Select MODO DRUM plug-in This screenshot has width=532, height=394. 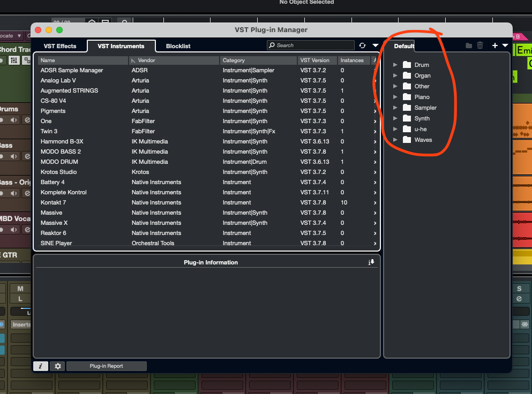[x=207, y=162]
